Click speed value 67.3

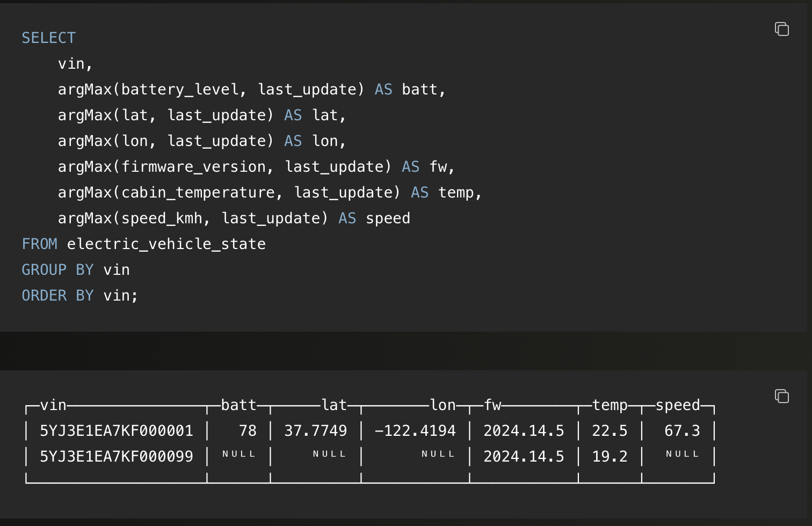pyautogui.click(x=682, y=430)
